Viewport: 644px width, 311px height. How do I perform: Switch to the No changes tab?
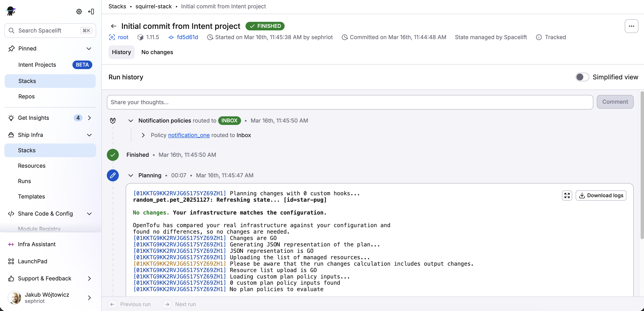click(x=157, y=52)
